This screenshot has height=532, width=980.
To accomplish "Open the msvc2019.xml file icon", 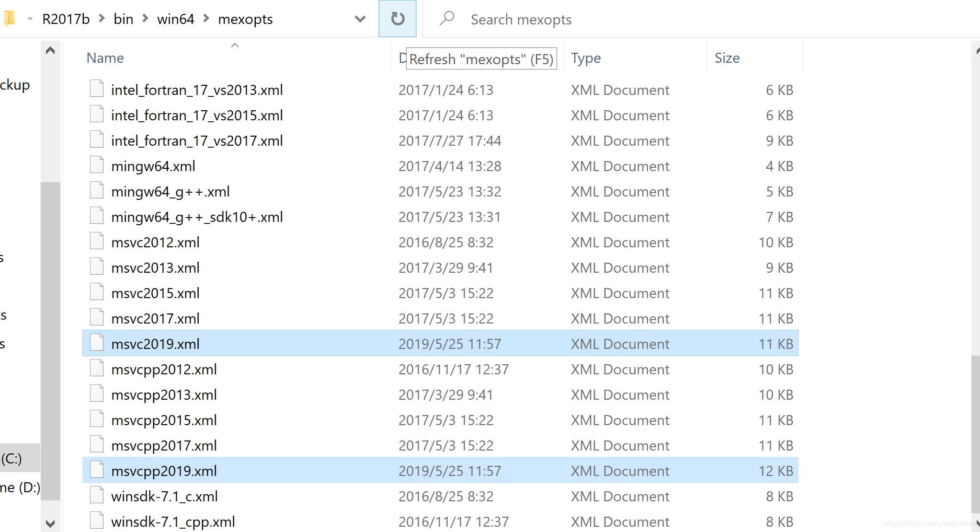I will pyautogui.click(x=96, y=342).
